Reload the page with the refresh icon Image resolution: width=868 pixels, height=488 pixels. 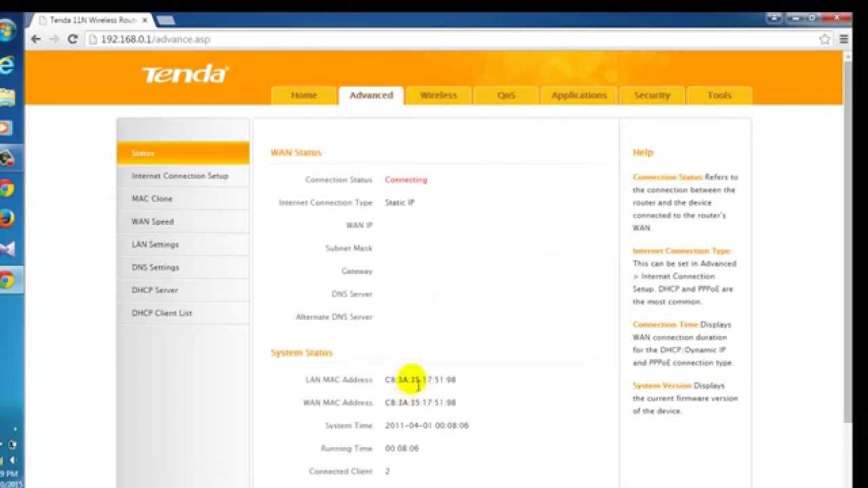73,39
